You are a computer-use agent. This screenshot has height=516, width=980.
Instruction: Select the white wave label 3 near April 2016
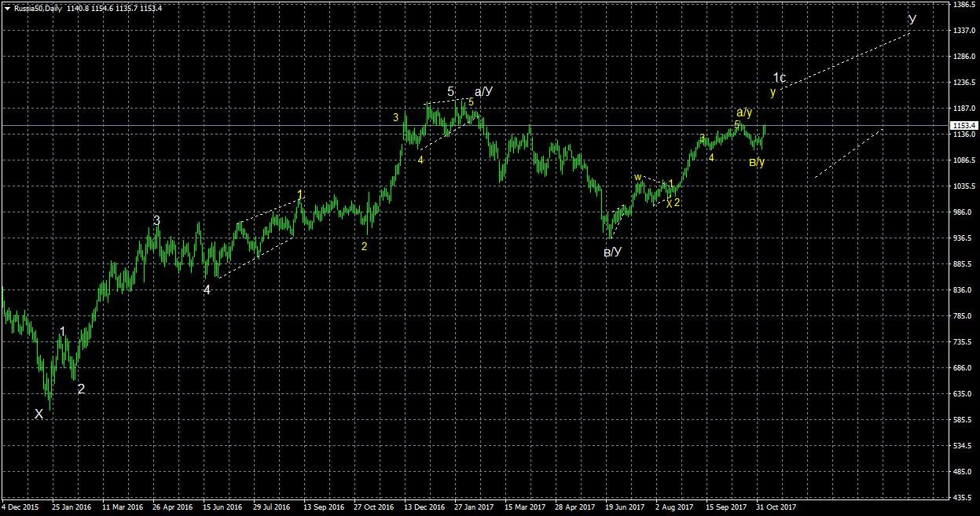point(157,221)
